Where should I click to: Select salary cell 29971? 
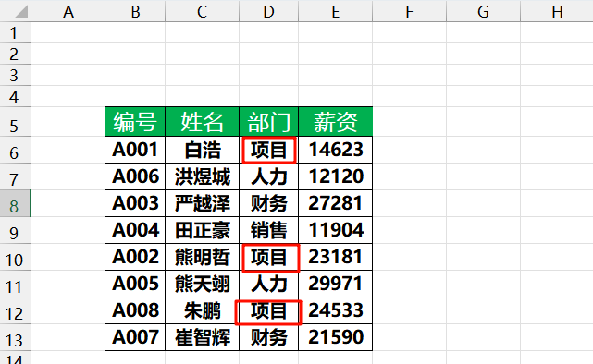click(x=336, y=284)
